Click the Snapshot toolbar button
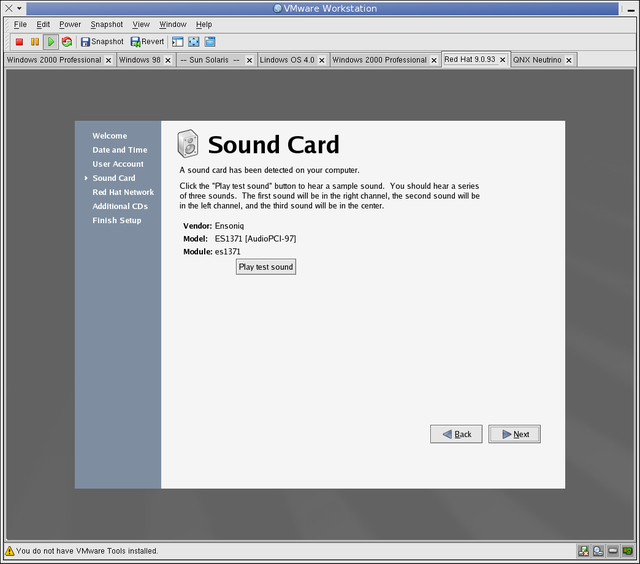 coord(102,42)
